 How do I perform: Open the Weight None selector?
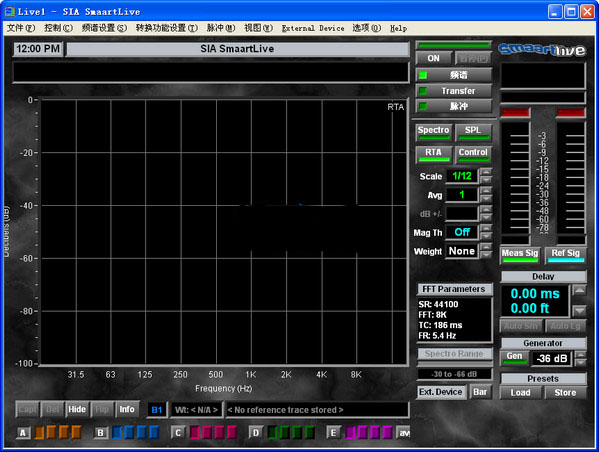(461, 251)
